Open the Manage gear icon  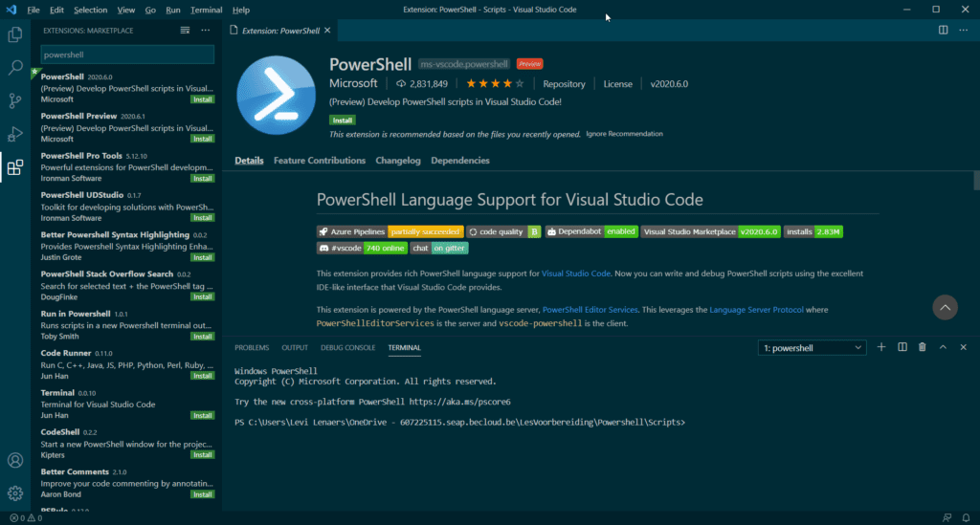pyautogui.click(x=15, y=493)
